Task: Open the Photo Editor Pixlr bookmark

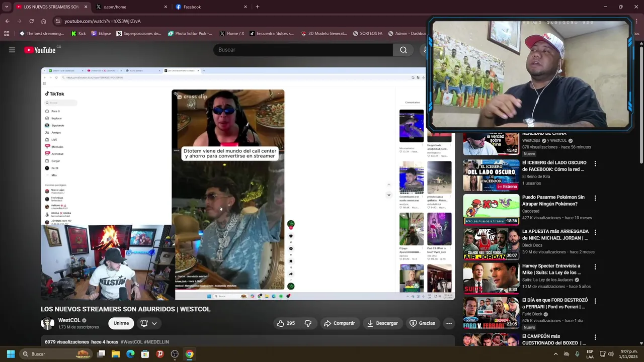Action: click(x=190, y=34)
